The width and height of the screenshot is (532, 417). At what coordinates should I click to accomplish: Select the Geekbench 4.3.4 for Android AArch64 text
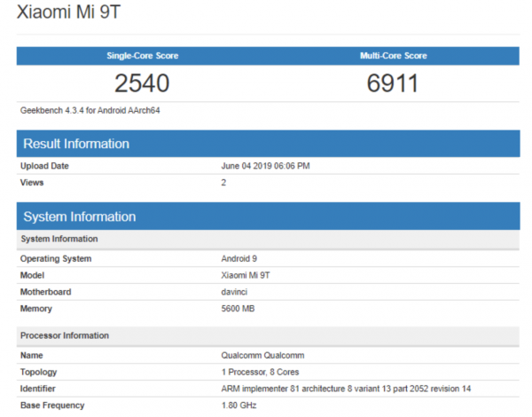point(90,110)
